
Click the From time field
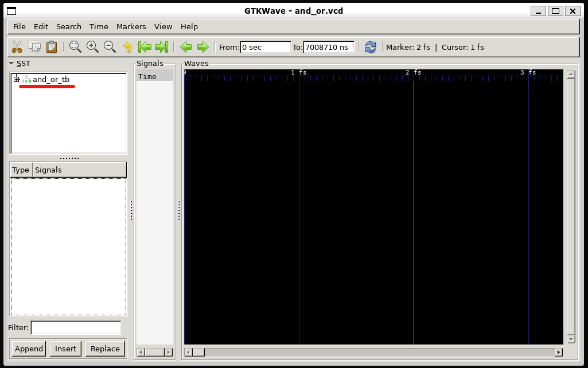(265, 47)
